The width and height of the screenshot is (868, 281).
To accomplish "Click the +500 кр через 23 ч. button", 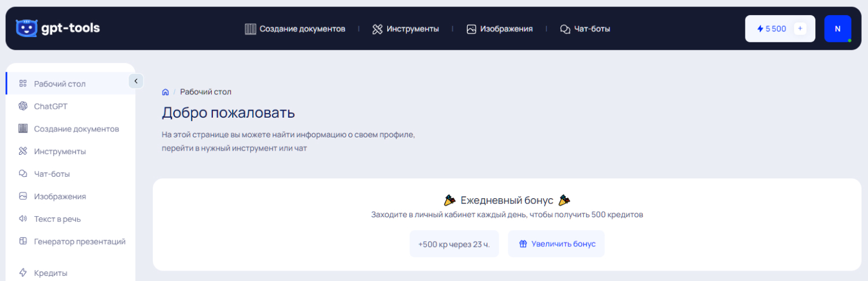I will point(454,244).
